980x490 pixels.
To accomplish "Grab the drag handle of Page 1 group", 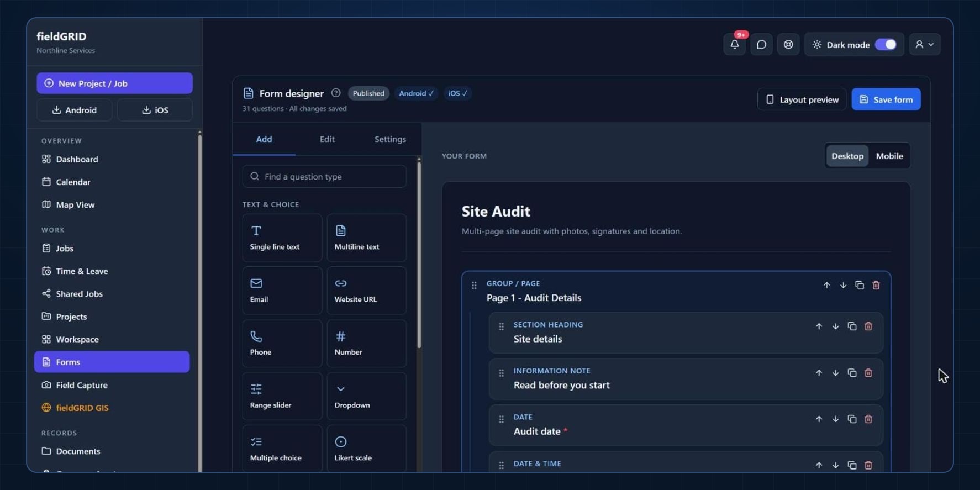I will tap(474, 286).
